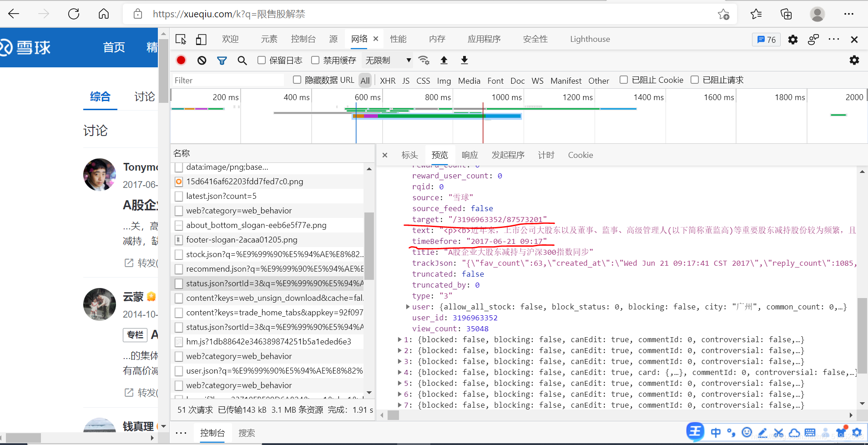
Task: Reload the page with the refresh icon
Action: (x=74, y=14)
